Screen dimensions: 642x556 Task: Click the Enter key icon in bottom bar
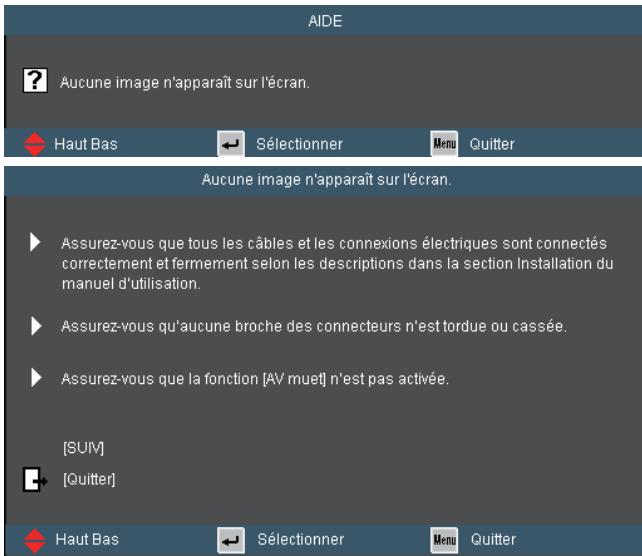pos(231,540)
